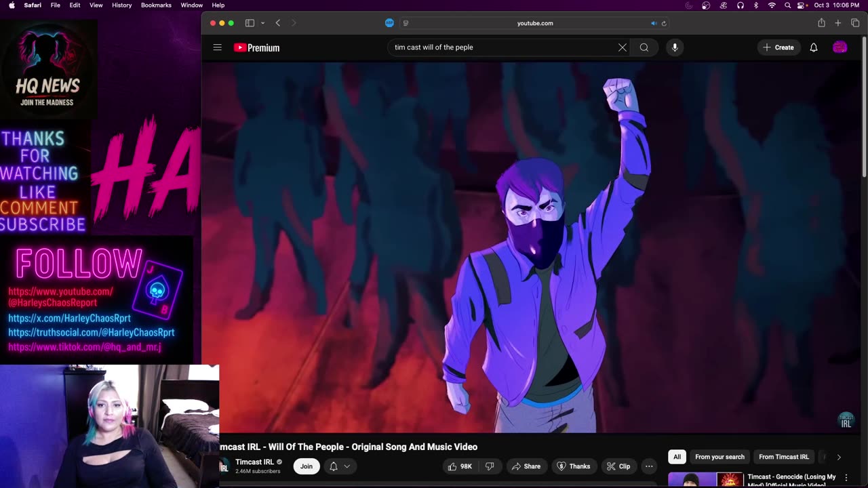Open headphones audio menu bar icon
Screen dimensions: 868x488
tap(741, 5)
